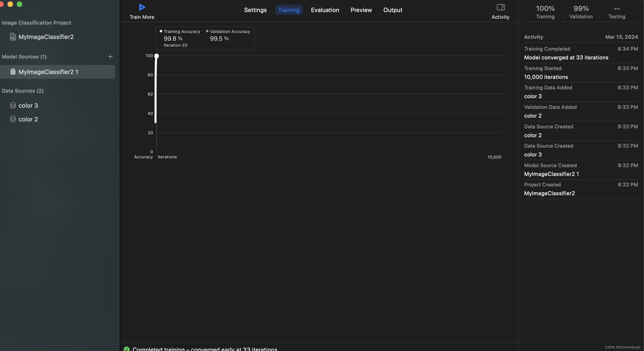
Task: Toggle the Activity sidebar panel icon
Action: click(x=500, y=7)
